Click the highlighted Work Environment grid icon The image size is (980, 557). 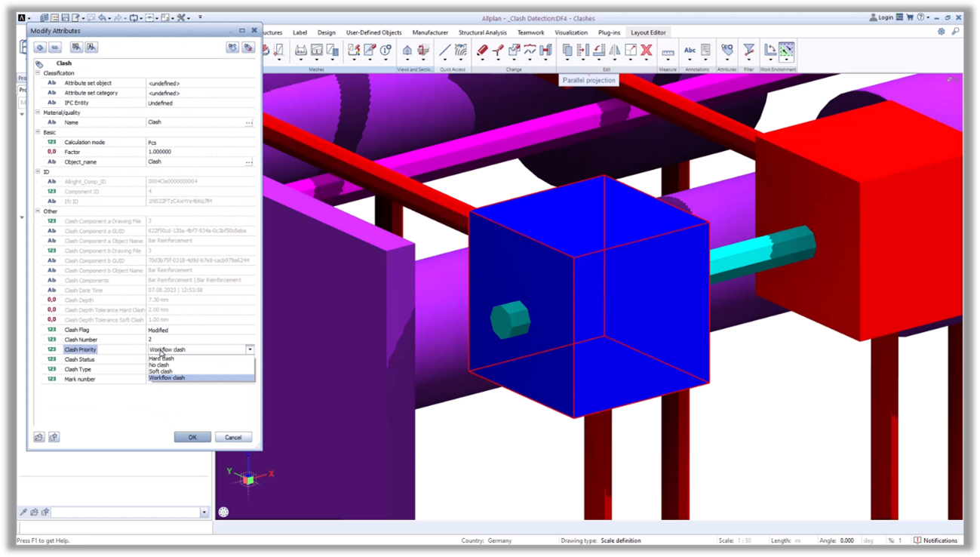[x=787, y=51]
